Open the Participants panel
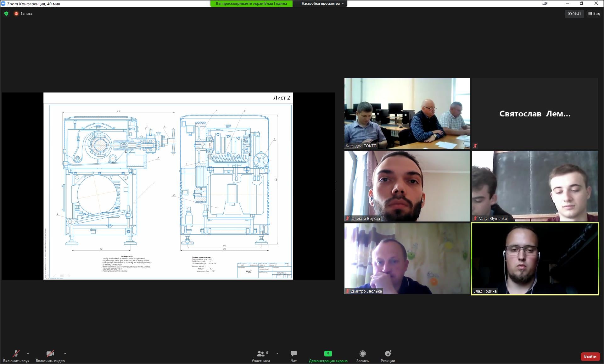This screenshot has height=364, width=604. pos(260,356)
